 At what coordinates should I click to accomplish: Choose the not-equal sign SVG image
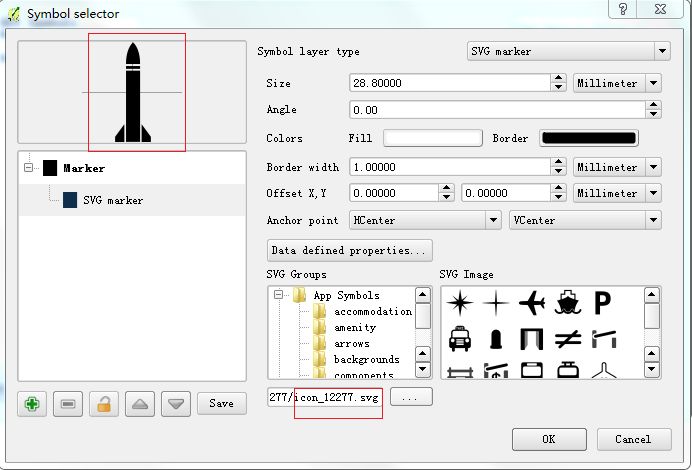[568, 339]
